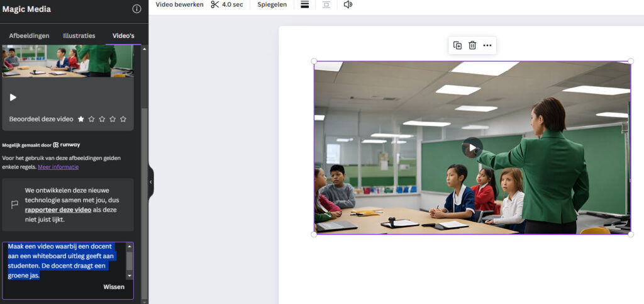Click the bottom-left resize handle of video
This screenshot has width=644, height=304.
pos(314,234)
